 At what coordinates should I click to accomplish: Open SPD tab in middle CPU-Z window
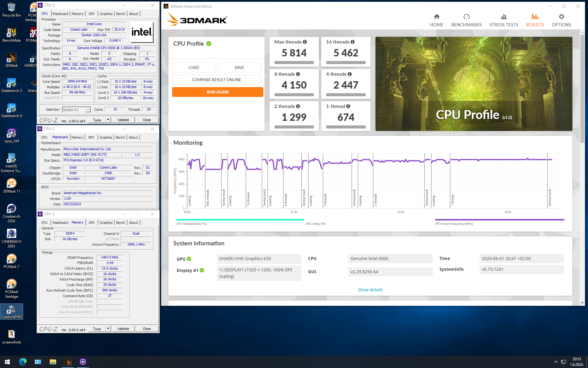(91, 137)
